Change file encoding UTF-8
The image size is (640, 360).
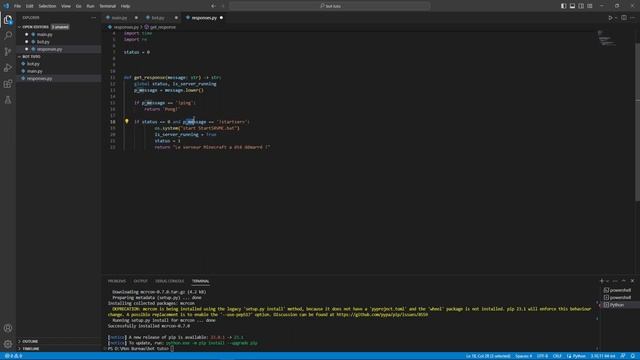(x=542, y=356)
